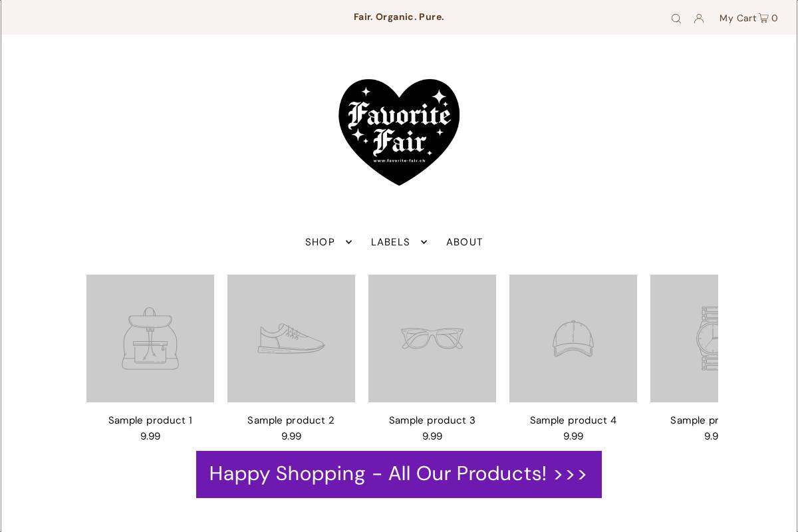Click the Favorite Fair heart logo
This screenshot has height=532, width=798.
pyautogui.click(x=399, y=131)
